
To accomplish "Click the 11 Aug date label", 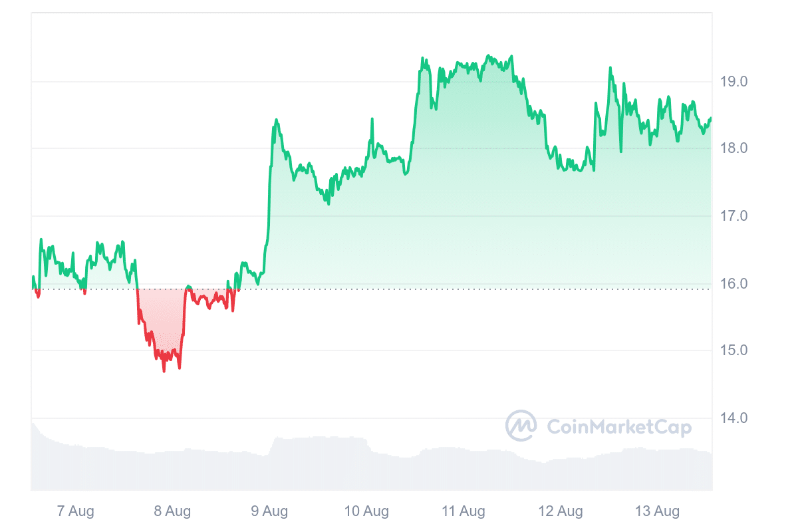I will click(x=464, y=511).
